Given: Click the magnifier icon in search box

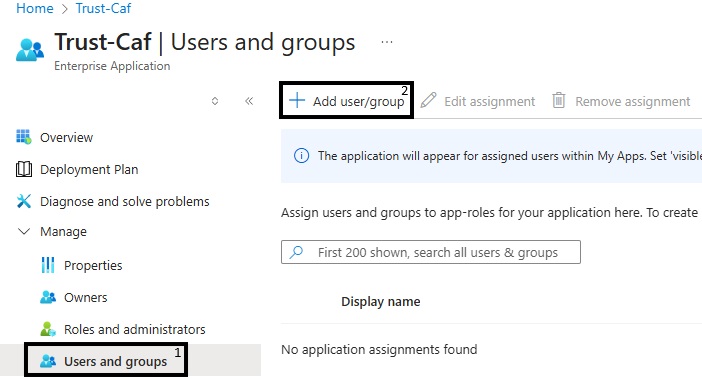Looking at the screenshot, I should [x=296, y=252].
